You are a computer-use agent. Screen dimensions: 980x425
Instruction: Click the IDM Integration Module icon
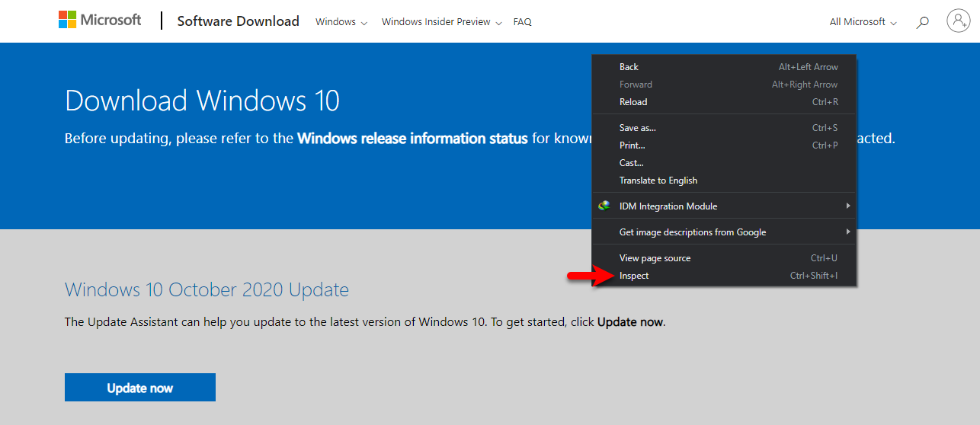(x=604, y=206)
